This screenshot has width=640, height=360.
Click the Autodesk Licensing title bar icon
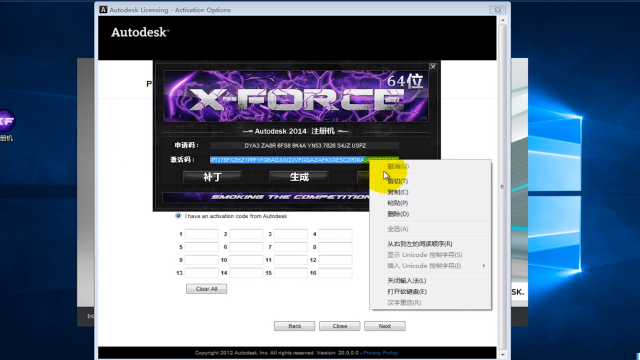click(103, 9)
